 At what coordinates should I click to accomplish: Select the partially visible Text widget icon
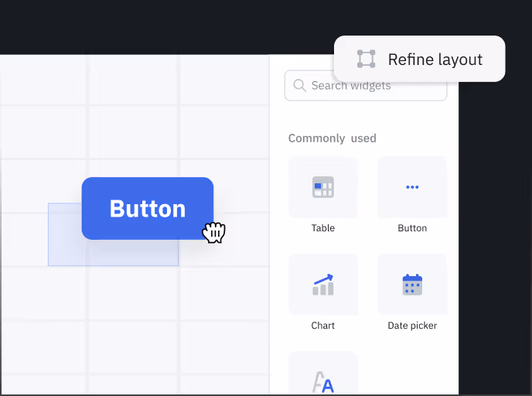(322, 379)
